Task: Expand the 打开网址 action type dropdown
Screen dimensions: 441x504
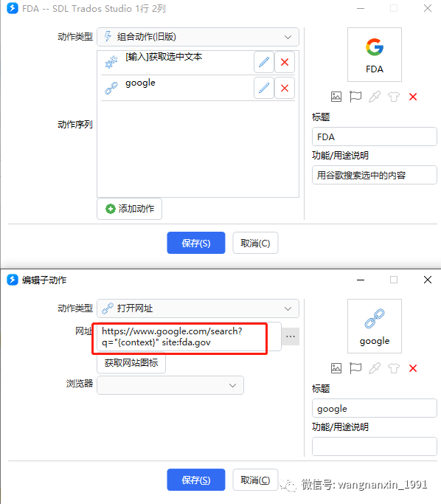Action: (198, 308)
